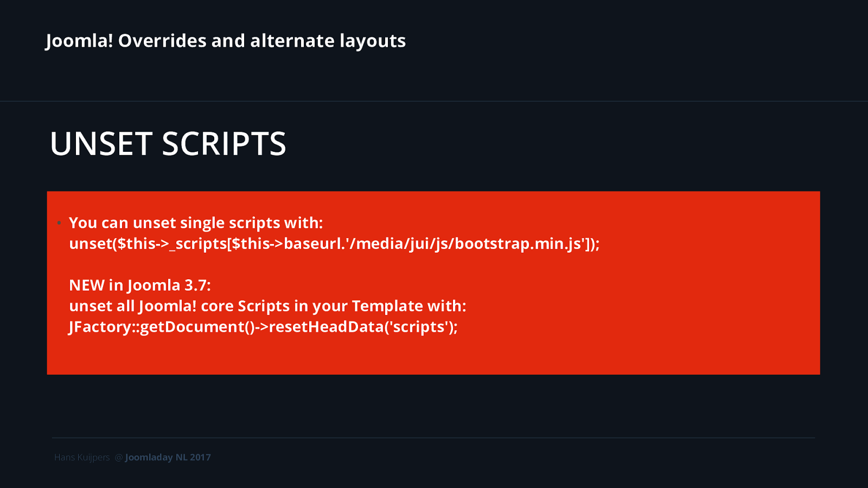Click the horizontal divider below the header
Viewport: 868px width, 488px height.
[x=434, y=101]
